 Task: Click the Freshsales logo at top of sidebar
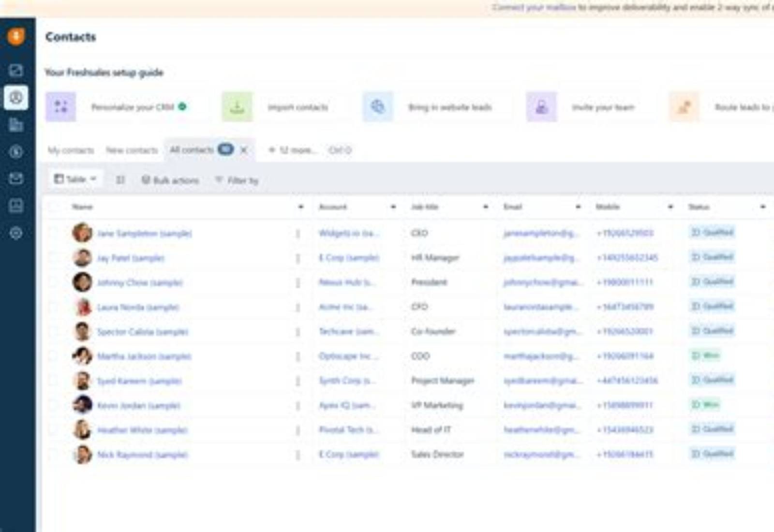pos(16,36)
